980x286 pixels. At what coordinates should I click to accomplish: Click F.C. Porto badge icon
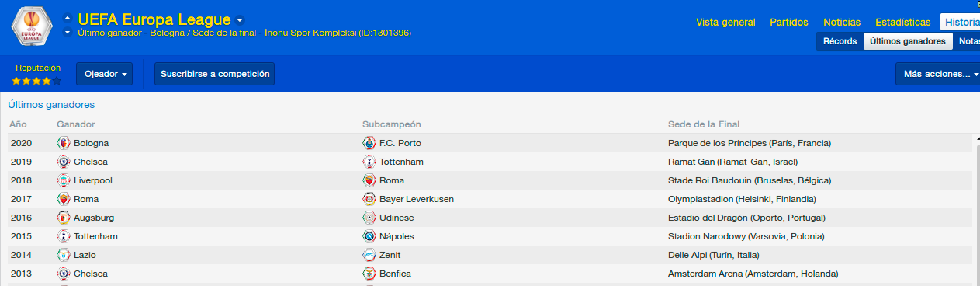[369, 143]
